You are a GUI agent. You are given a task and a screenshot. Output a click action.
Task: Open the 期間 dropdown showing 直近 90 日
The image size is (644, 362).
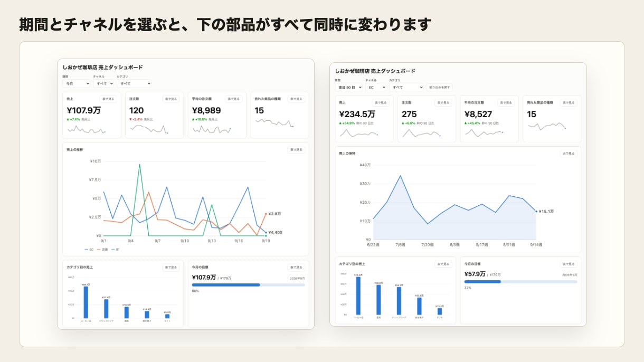coord(349,87)
